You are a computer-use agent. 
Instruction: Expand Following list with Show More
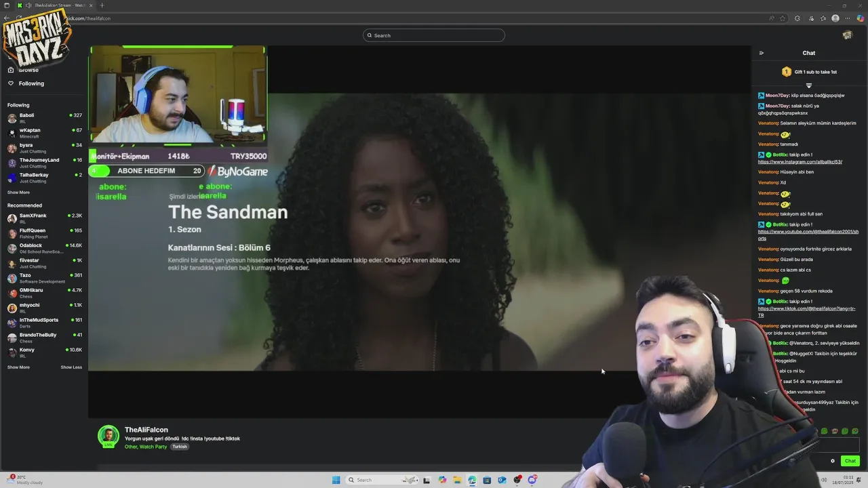tap(18, 192)
